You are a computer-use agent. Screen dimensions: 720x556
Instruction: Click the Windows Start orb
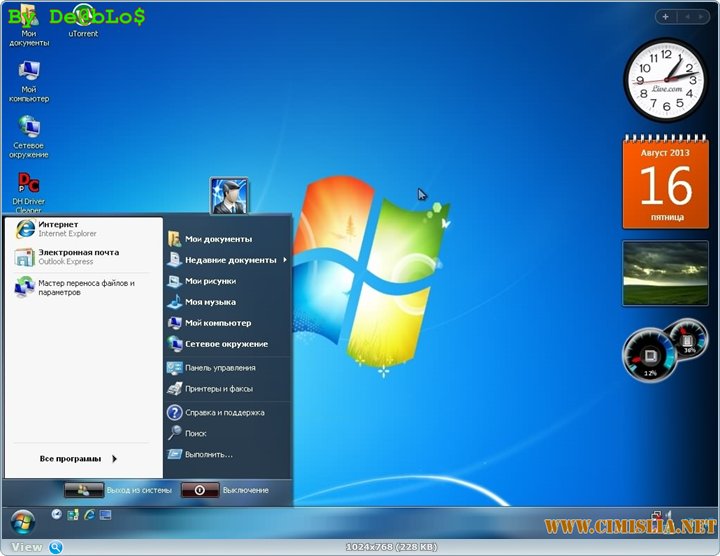pyautogui.click(x=22, y=520)
